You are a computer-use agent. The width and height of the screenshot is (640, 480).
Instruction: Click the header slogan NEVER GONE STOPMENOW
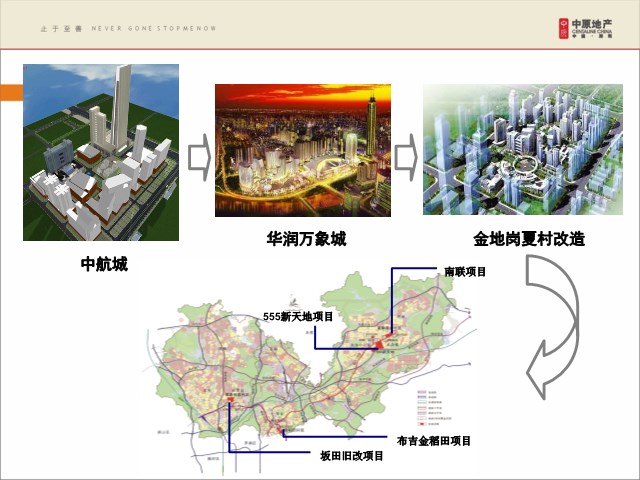tap(154, 29)
